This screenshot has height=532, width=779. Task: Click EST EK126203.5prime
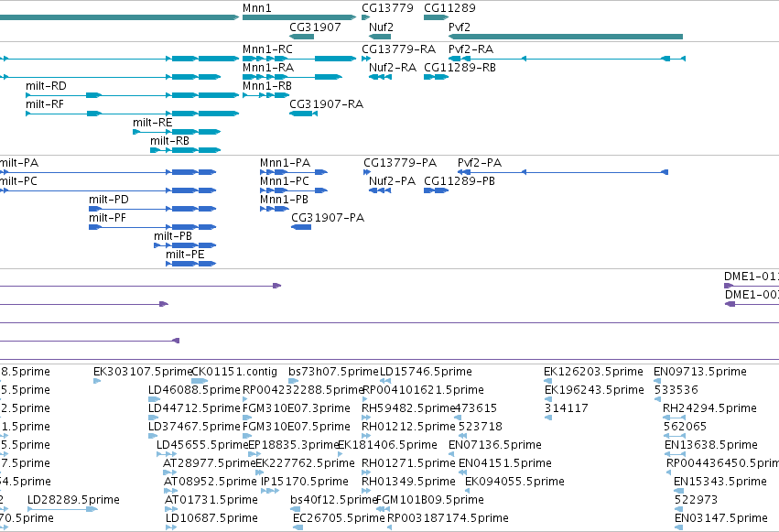593,372
